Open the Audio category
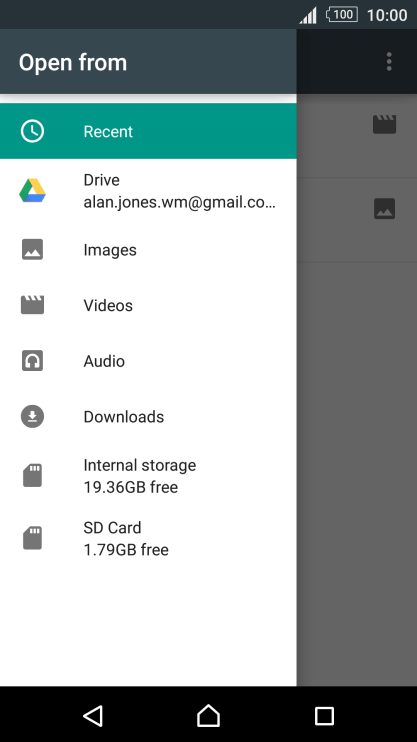 148,361
